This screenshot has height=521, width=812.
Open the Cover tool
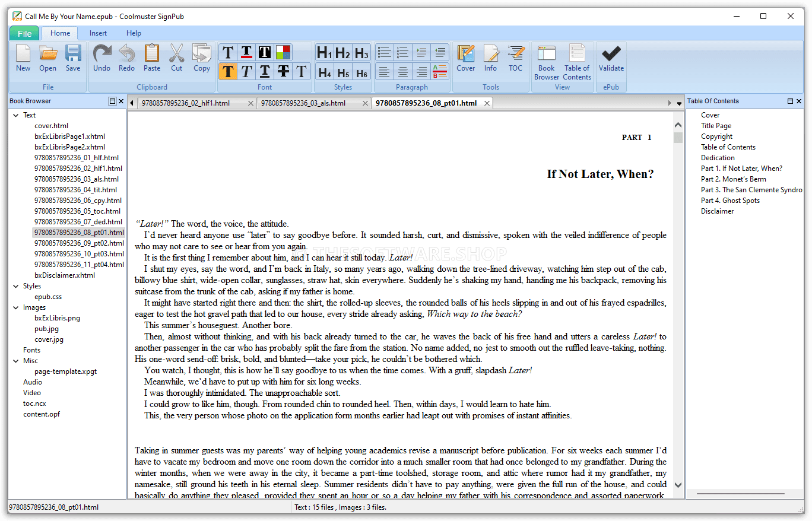[x=466, y=58]
